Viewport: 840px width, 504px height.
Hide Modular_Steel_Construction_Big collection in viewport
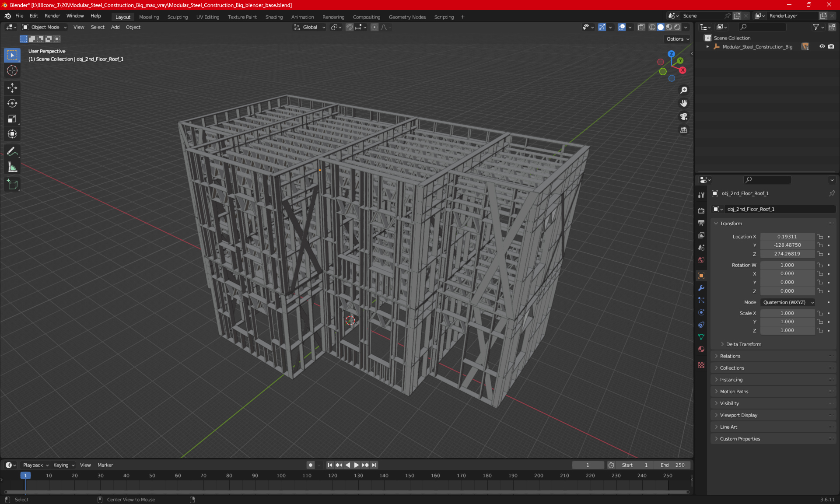coord(822,46)
